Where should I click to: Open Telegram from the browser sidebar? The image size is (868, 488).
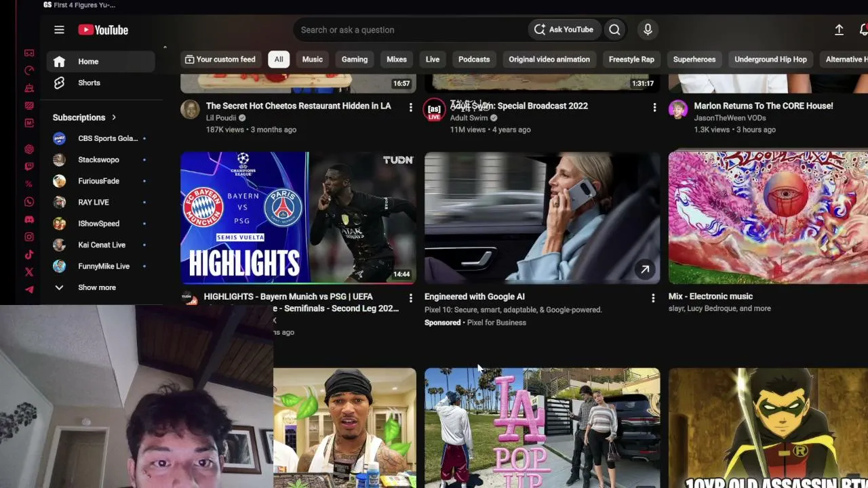(29, 289)
